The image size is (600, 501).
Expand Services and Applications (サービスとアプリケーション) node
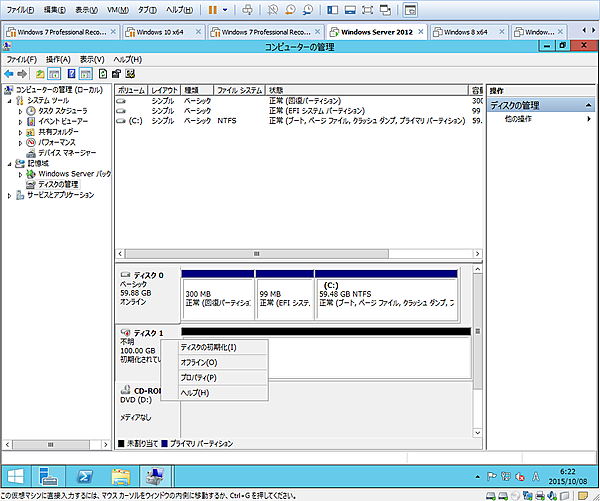coord(10,195)
